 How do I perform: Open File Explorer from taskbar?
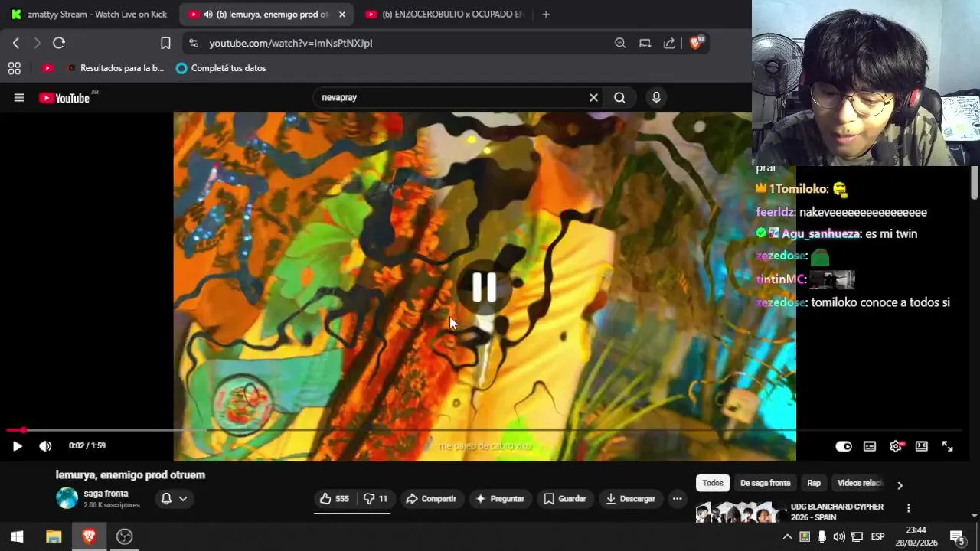pos(53,536)
